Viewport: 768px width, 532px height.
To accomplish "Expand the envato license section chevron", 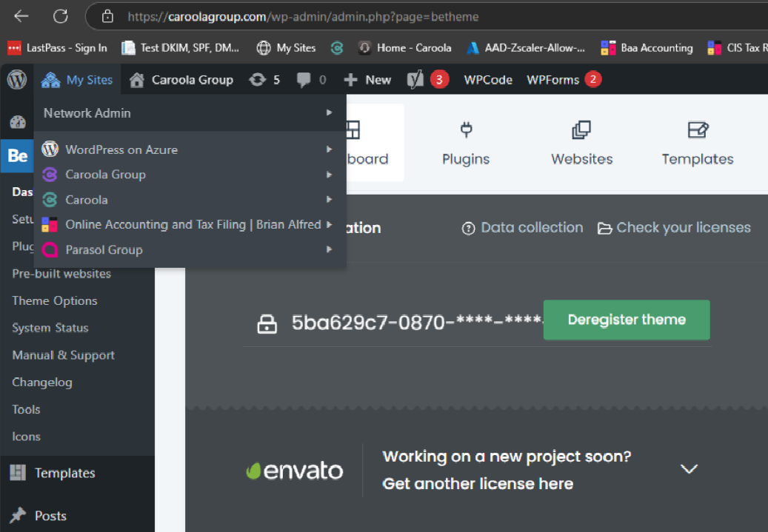I will [689, 469].
